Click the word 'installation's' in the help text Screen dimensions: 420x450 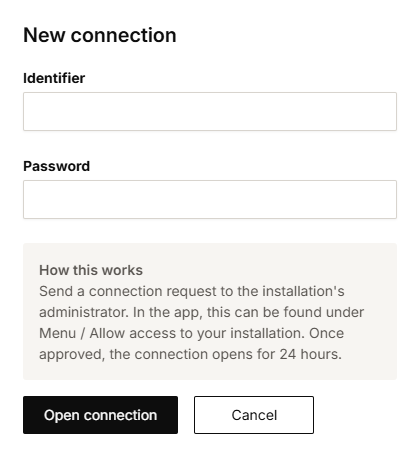[x=303, y=291]
